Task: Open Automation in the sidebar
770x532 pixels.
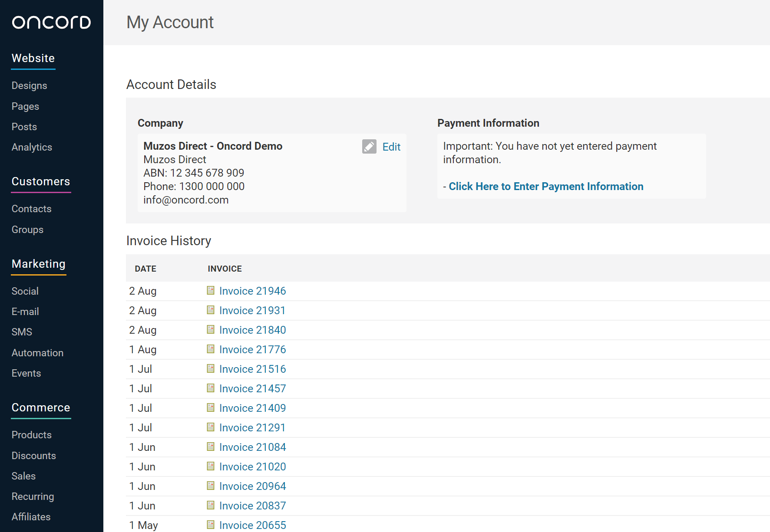Action: (x=37, y=353)
